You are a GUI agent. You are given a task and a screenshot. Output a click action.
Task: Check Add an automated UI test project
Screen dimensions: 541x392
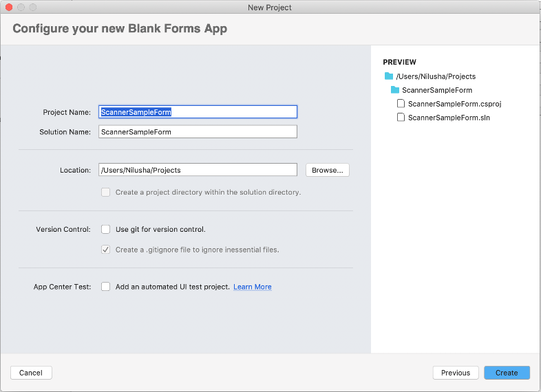106,287
